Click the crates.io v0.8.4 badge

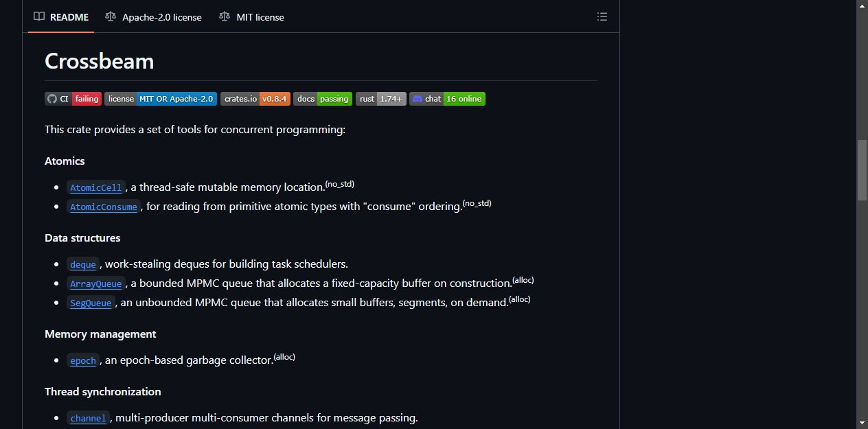pyautogui.click(x=255, y=99)
